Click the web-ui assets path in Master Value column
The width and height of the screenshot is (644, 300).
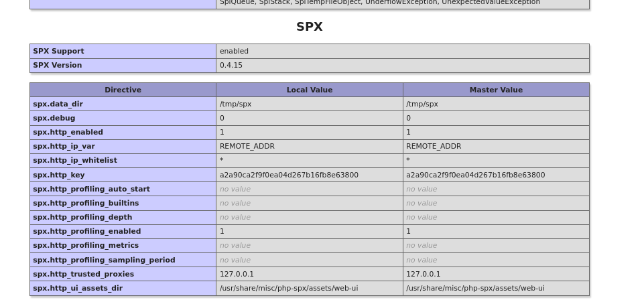coord(475,288)
